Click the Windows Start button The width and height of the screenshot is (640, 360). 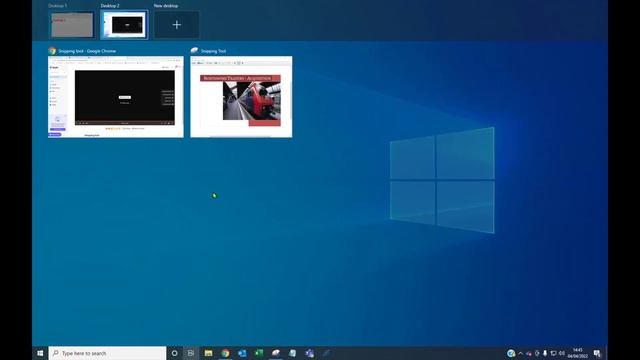coord(40,353)
